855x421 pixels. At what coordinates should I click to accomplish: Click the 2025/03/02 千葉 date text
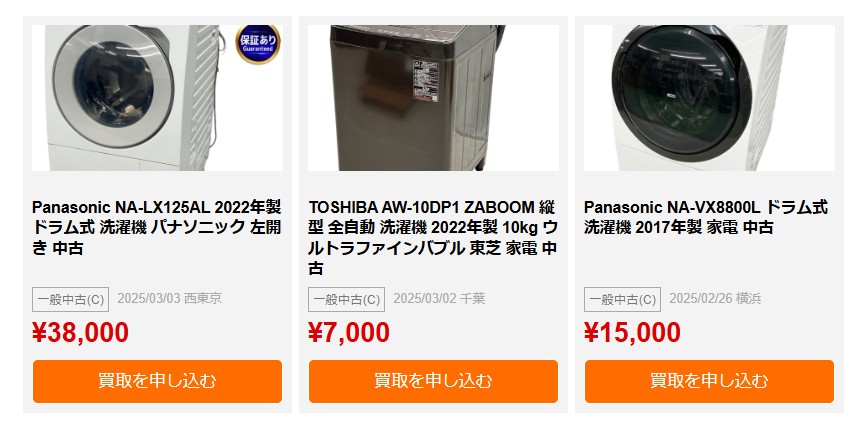click(439, 299)
